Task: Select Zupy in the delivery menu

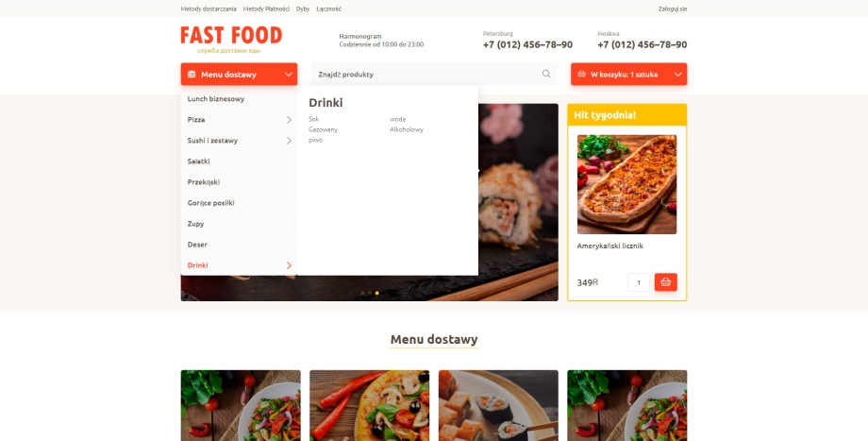Action: [196, 224]
